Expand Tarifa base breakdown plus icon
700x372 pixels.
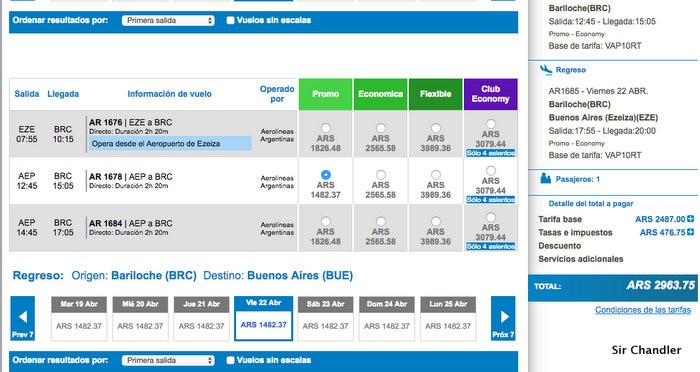[691, 219]
